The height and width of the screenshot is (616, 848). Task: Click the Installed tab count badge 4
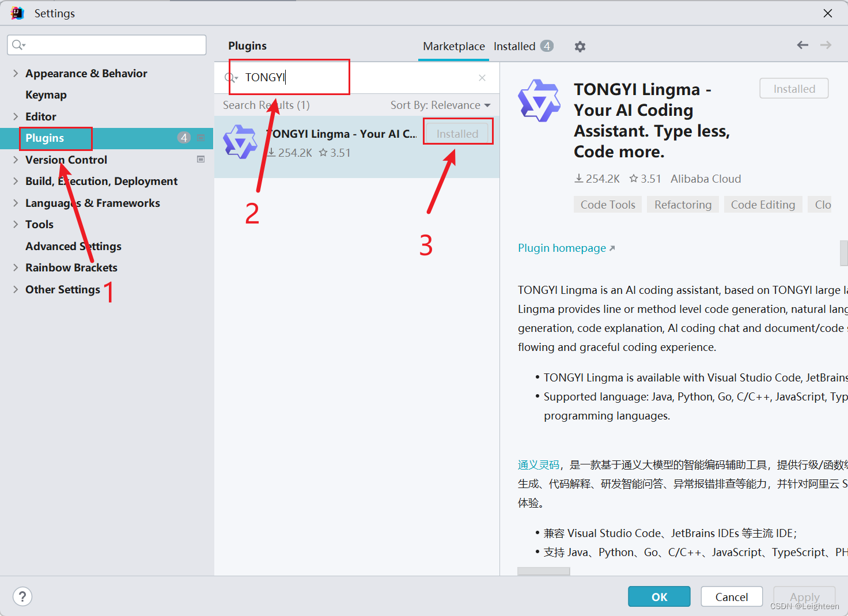pyautogui.click(x=547, y=46)
